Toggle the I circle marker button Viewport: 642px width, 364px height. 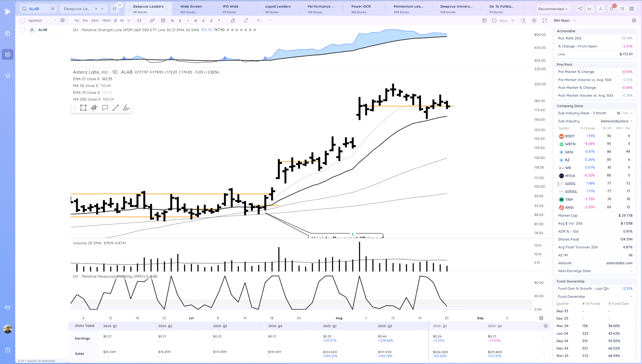[188, 21]
